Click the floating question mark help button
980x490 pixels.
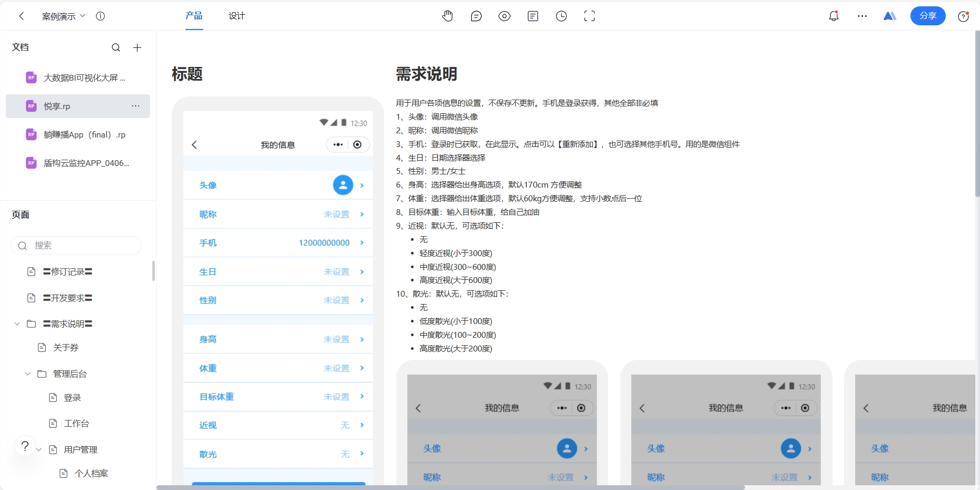pos(25,446)
